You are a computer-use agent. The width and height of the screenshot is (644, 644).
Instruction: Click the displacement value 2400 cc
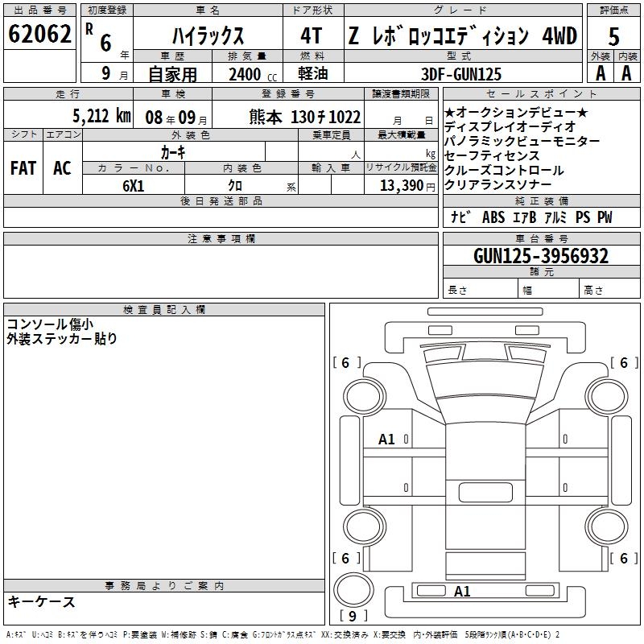253,74
